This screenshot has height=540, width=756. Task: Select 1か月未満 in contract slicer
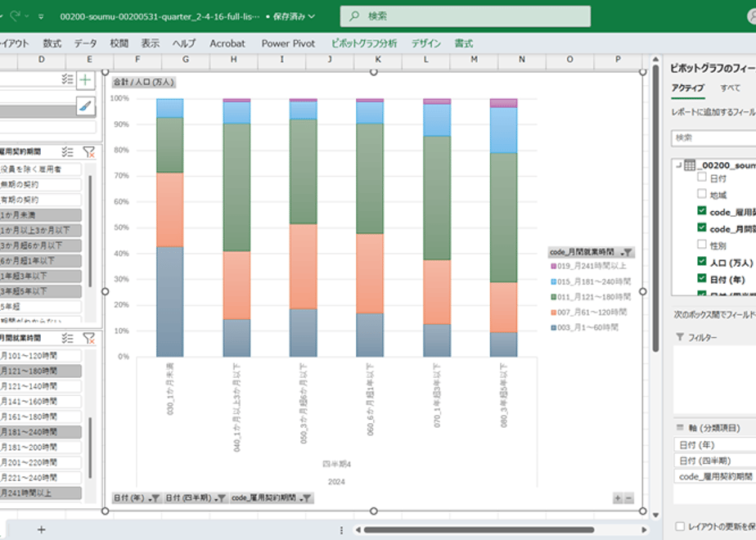41,215
